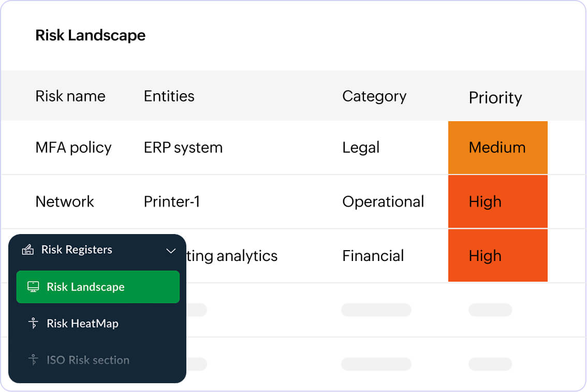Click the Risk Registers menu header
This screenshot has width=587, height=392.
tap(77, 250)
